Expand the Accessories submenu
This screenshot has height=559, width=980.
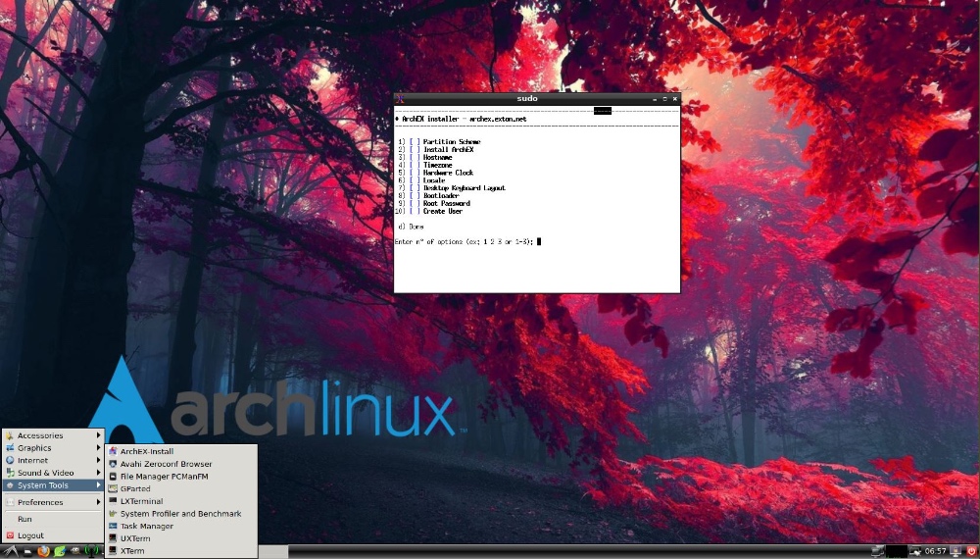40,435
